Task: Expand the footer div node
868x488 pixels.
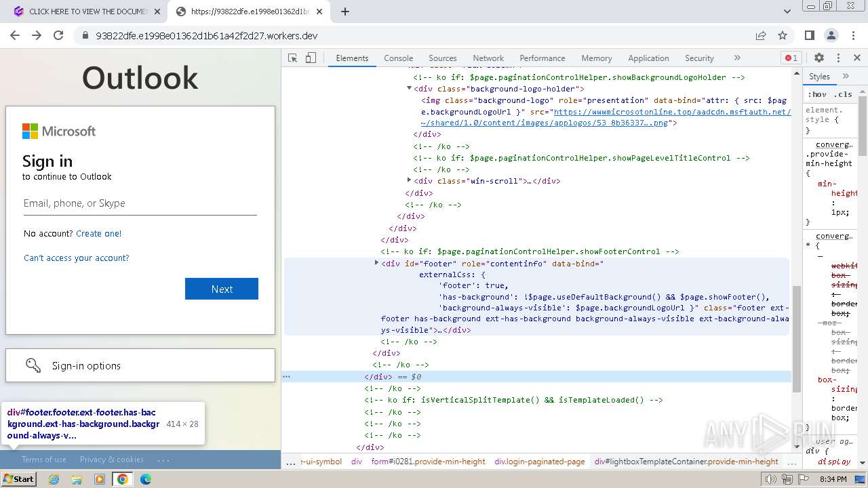Action: point(376,262)
